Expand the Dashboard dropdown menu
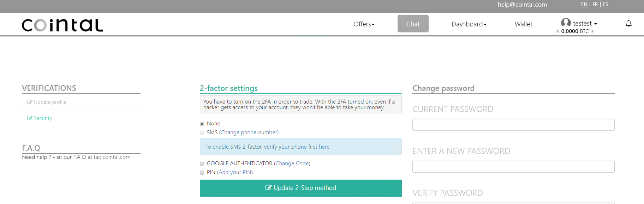The height and width of the screenshot is (204, 644). [469, 24]
